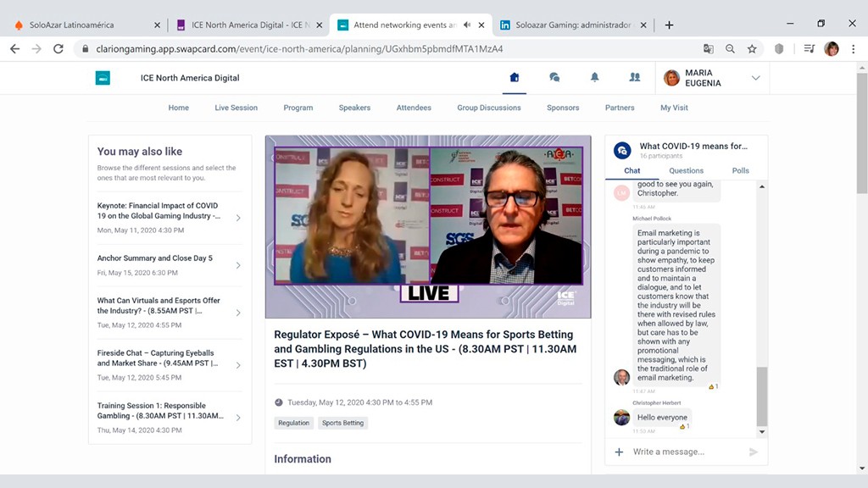Viewport: 868px width, 488px height.
Task: Go back with the browser back arrow
Action: (15, 48)
